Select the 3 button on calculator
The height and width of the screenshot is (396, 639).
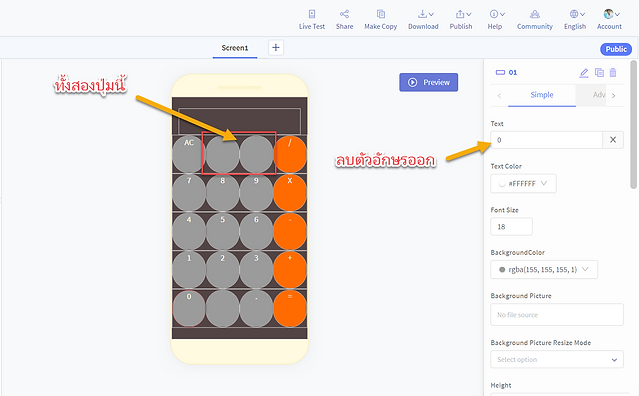pyautogui.click(x=256, y=270)
